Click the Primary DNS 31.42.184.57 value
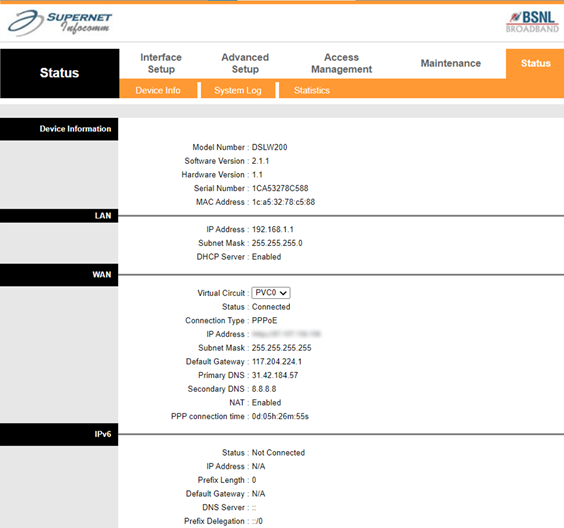Image resolution: width=564 pixels, height=528 pixels. [x=275, y=375]
